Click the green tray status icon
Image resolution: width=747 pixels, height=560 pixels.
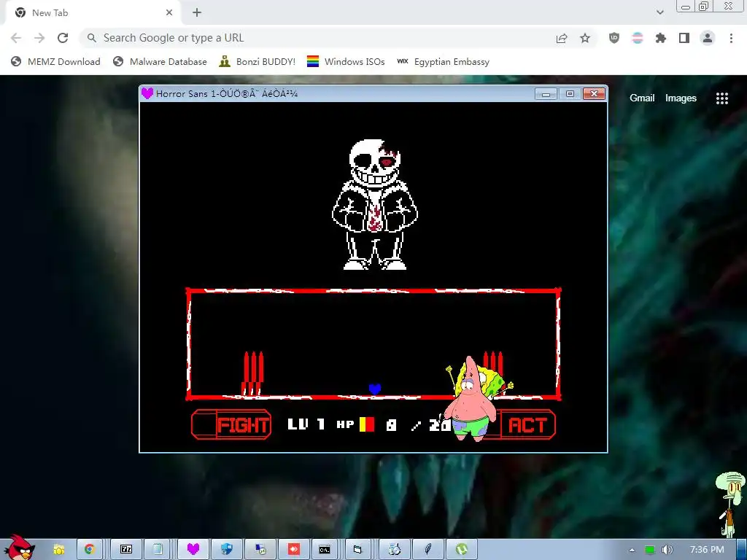pos(649,550)
